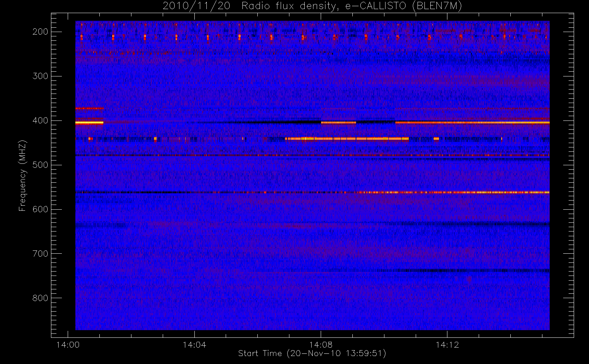589x364 pixels.
Task: Click the 14:12 time tick label
Action: [447, 345]
